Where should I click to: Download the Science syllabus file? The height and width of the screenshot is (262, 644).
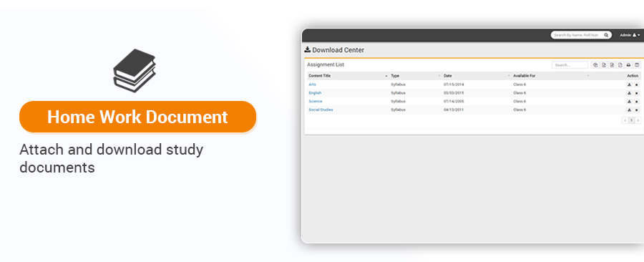pos(629,102)
